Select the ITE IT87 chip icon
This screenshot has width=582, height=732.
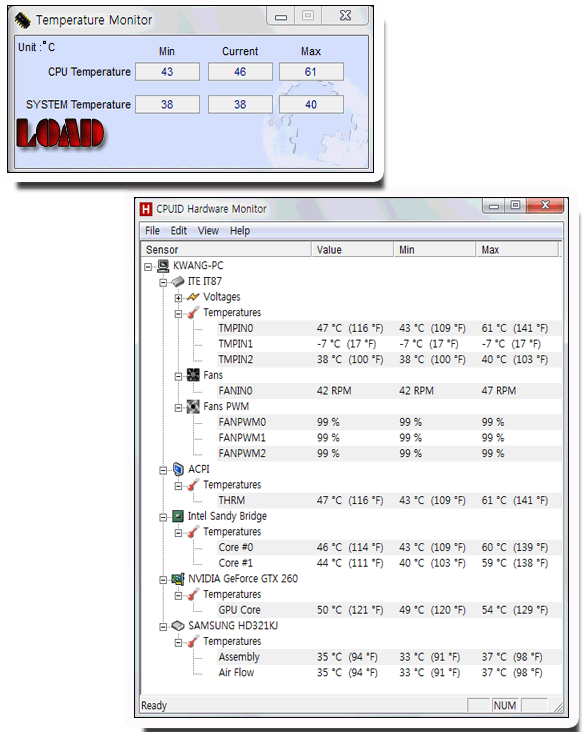pos(178,282)
